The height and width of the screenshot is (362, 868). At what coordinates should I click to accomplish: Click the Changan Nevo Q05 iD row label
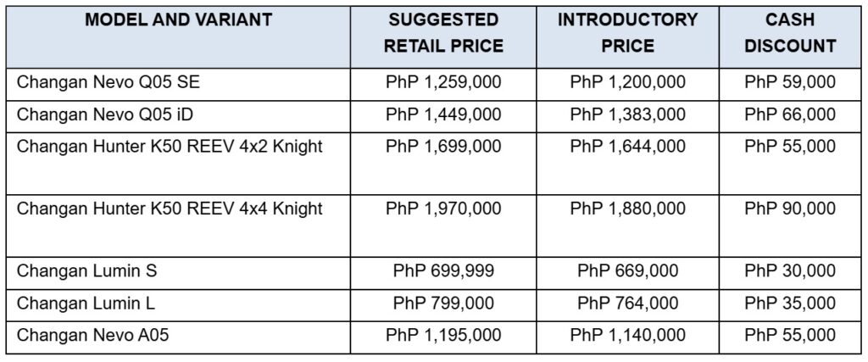point(178,116)
